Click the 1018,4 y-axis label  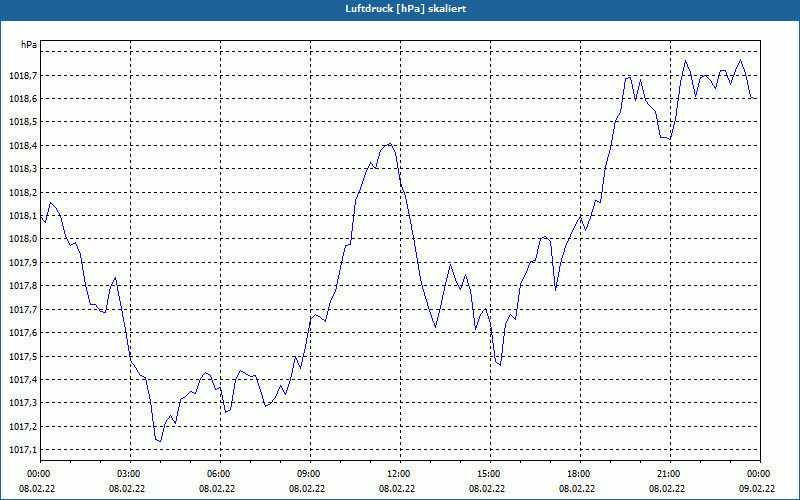point(23,145)
